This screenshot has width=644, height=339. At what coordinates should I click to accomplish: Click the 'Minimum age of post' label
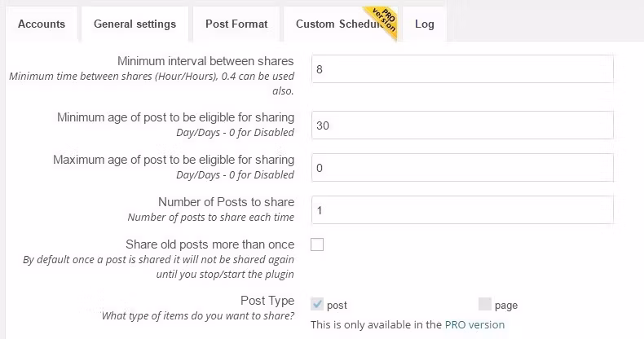[175, 117]
